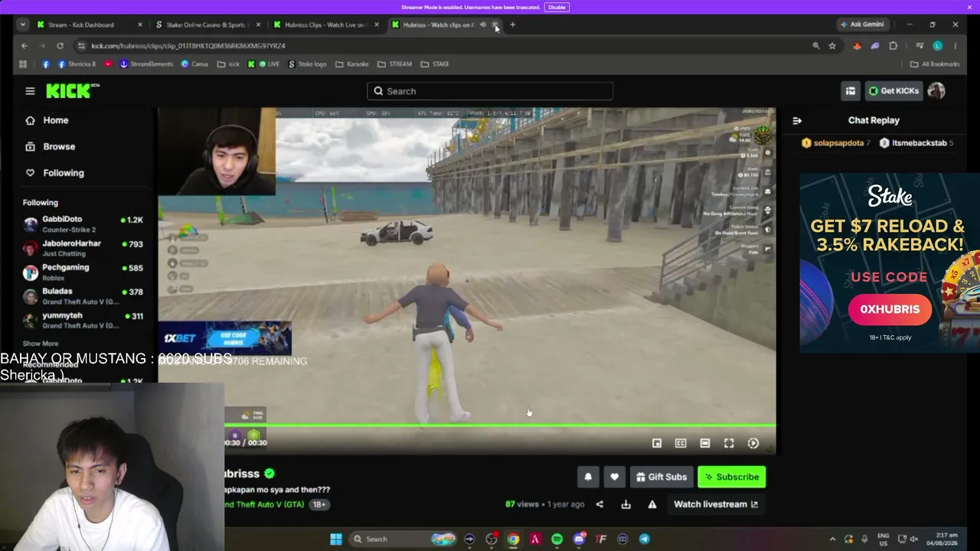This screenshot has width=980, height=551.
Task: Switch to Stake Online Casino tab
Action: (206, 24)
